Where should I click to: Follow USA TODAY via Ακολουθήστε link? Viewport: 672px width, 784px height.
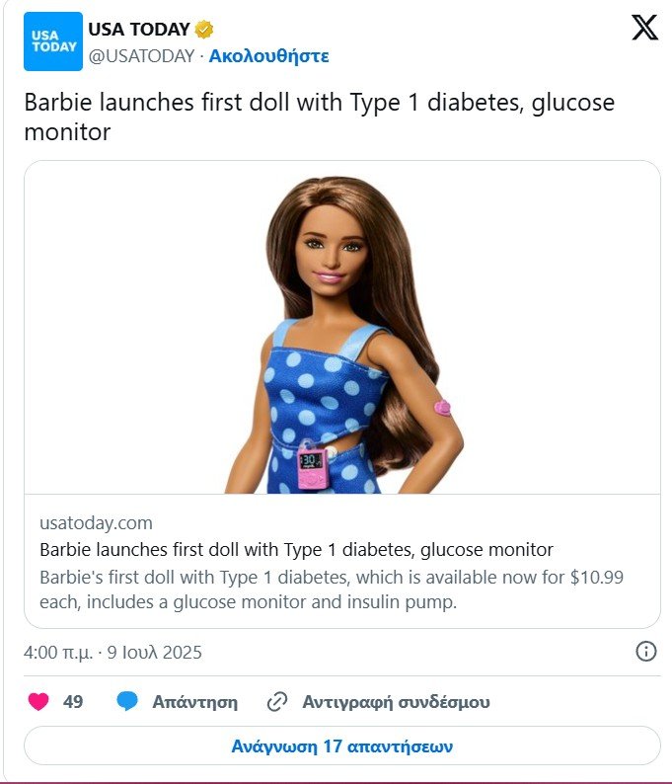click(268, 55)
